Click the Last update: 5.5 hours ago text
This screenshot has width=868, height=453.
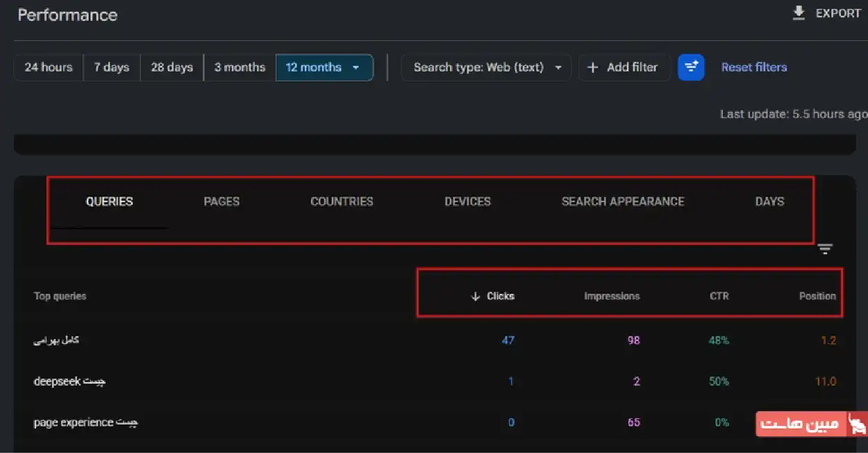click(x=794, y=114)
